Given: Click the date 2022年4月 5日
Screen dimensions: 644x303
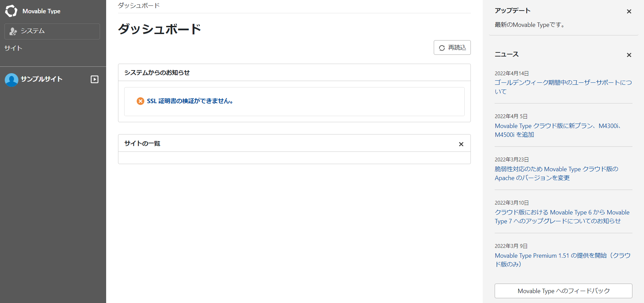Looking at the screenshot, I should coord(511,116).
